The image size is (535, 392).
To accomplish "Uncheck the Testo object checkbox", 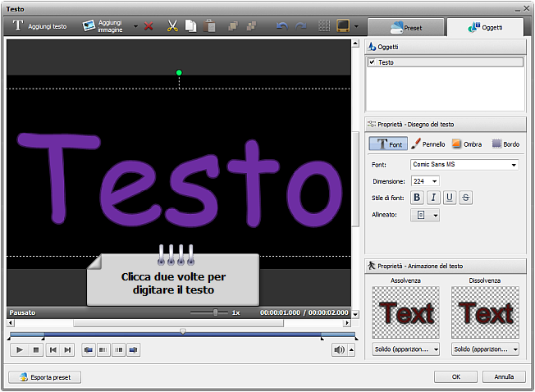I will (373, 62).
